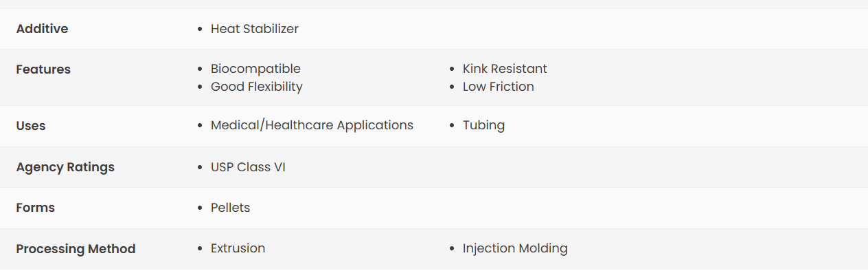Click the Forms row label
This screenshot has width=868, height=271.
tap(36, 208)
